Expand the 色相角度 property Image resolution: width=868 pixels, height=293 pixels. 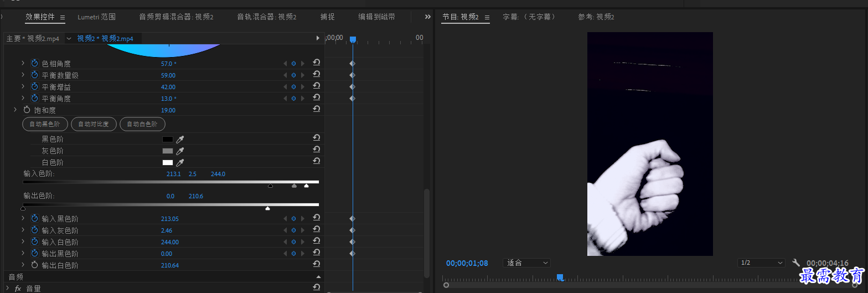(23, 64)
